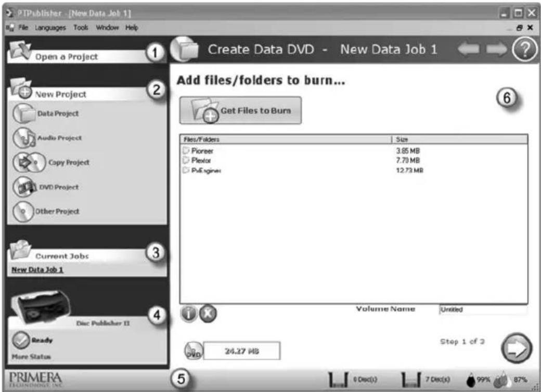Click the 0 Disc(s) bin icon
The width and height of the screenshot is (541, 392).
point(338,380)
